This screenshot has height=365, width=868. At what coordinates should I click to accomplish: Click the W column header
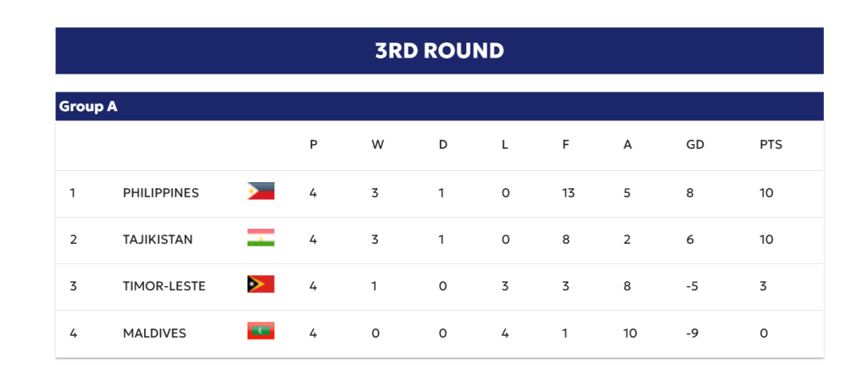377,145
